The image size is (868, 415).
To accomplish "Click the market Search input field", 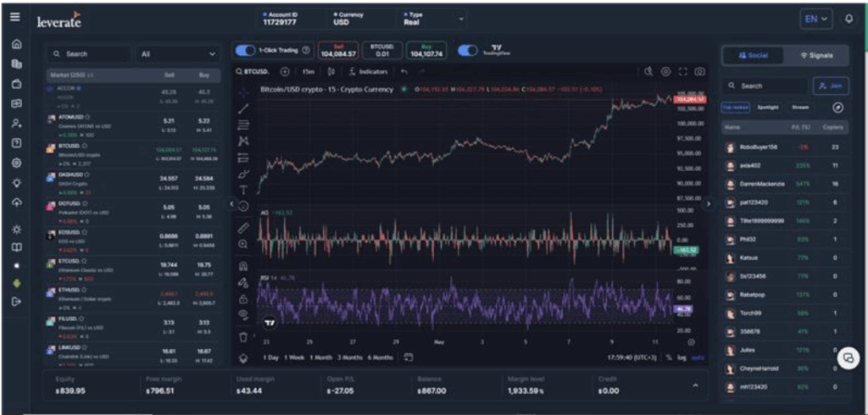I will 85,54.
